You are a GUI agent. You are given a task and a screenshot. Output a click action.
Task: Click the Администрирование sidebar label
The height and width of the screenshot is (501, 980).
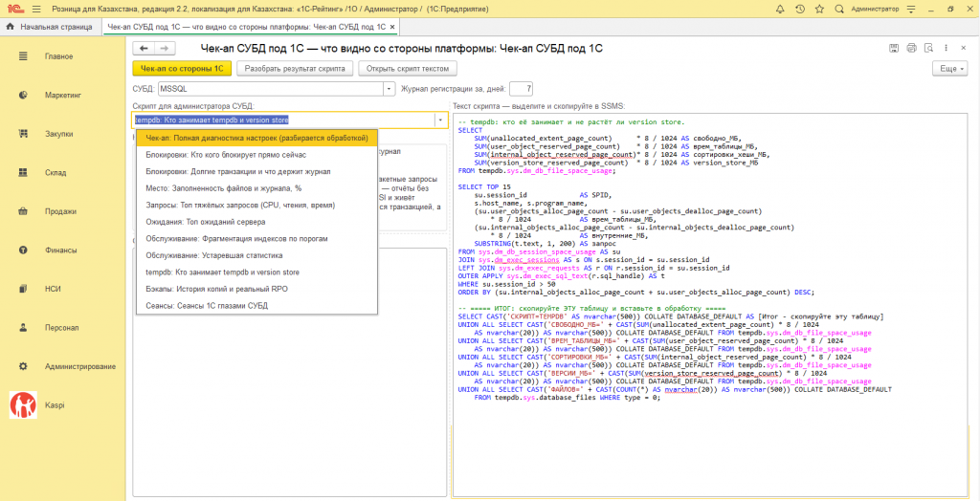coord(80,366)
